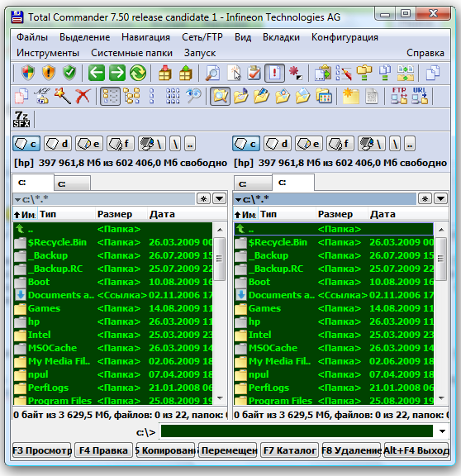Click the F8 Удаление button
This screenshot has height=476, width=461.
point(351,450)
